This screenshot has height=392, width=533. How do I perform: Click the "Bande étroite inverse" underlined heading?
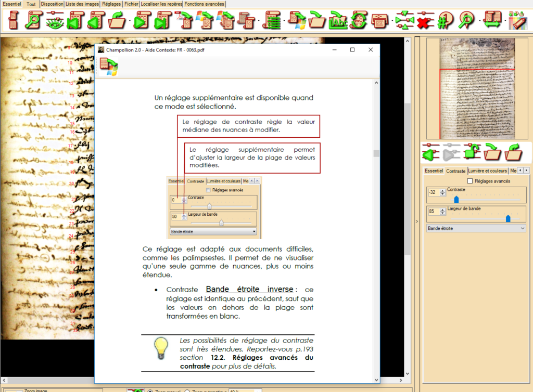click(x=249, y=289)
